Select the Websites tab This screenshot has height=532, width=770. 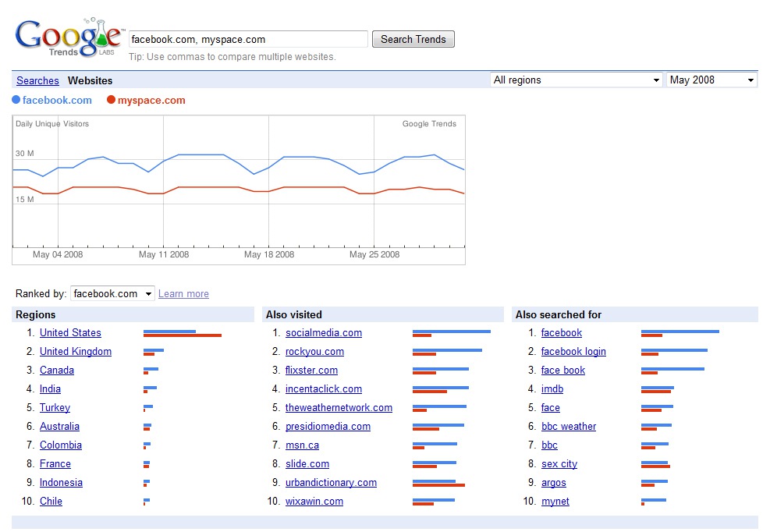pyautogui.click(x=90, y=80)
